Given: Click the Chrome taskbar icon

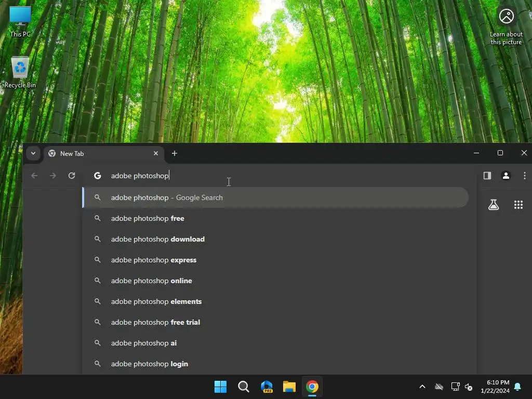Looking at the screenshot, I should click(312, 387).
